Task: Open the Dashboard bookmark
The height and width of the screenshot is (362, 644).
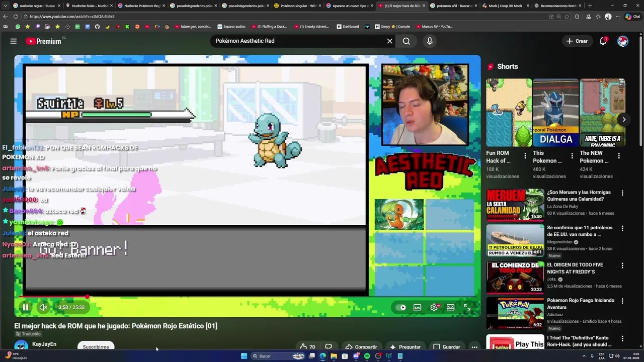Action: pos(348,27)
